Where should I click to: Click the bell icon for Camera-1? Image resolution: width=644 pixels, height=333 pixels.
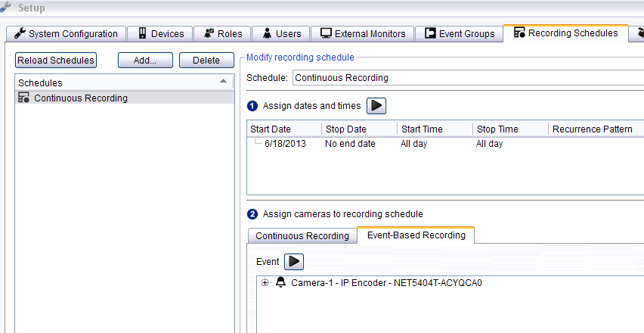281,283
